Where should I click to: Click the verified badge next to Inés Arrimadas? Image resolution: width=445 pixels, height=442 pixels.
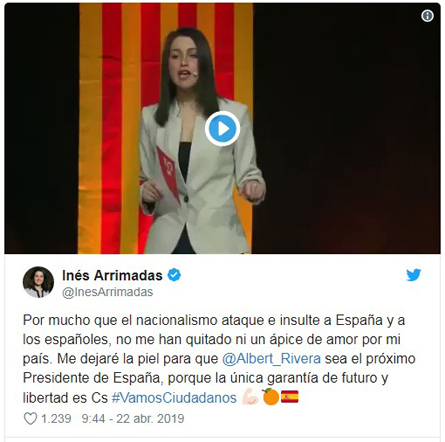[174, 275]
